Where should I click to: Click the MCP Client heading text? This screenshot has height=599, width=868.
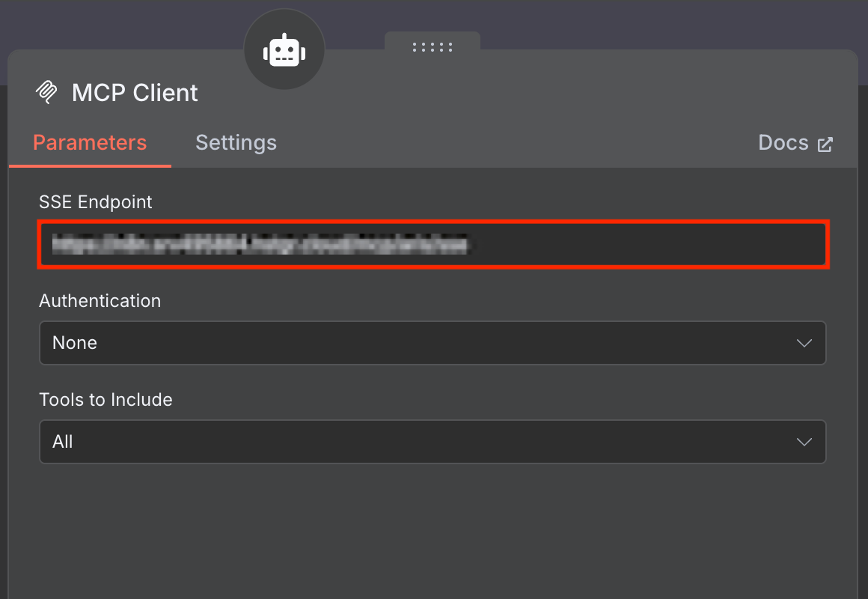point(135,92)
